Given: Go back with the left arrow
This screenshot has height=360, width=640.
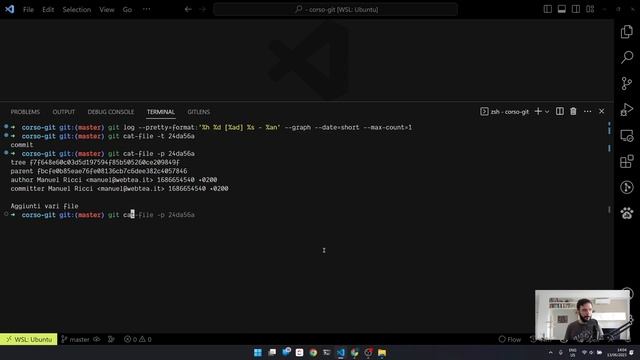Looking at the screenshot, I should pyautogui.click(x=188, y=9).
